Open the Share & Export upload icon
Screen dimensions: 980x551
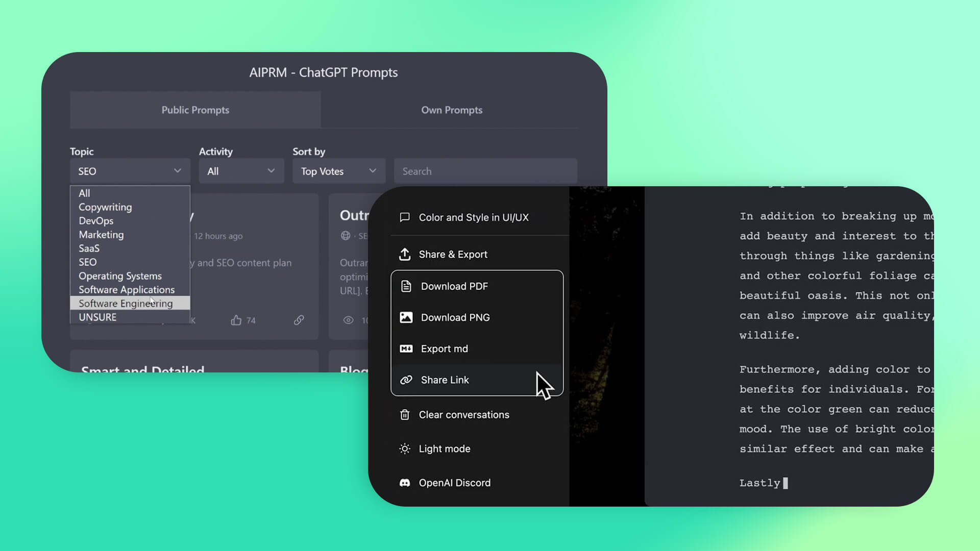[x=404, y=254]
